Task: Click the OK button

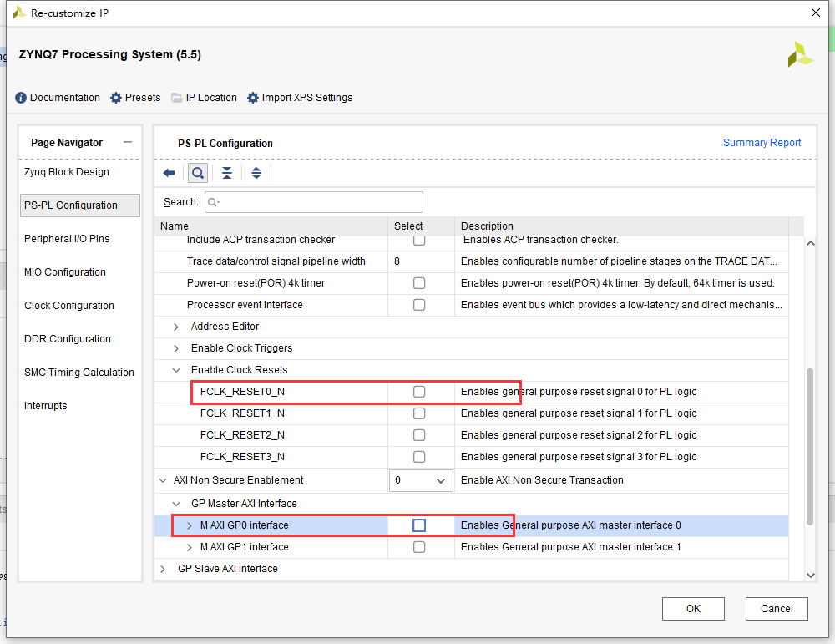Action: 693,608
